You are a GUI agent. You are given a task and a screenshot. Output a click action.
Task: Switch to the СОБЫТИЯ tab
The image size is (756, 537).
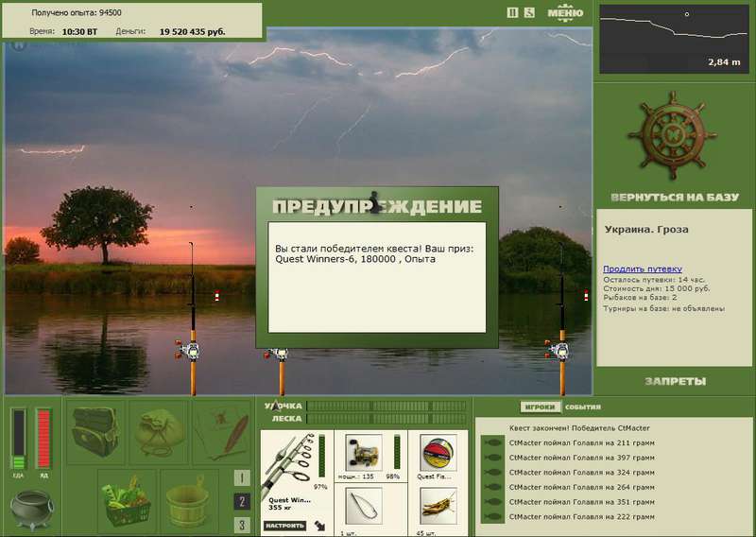583,407
